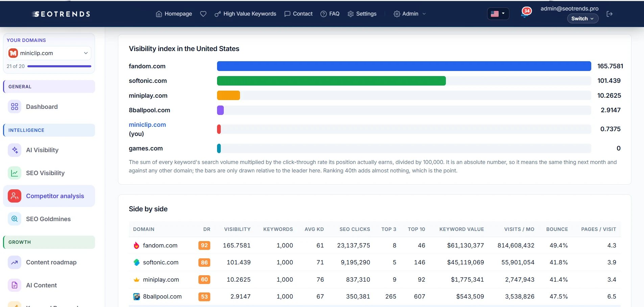Viewport: 644px width, 307px height.
Task: Open the Homepage menu item
Action: pyautogui.click(x=174, y=14)
